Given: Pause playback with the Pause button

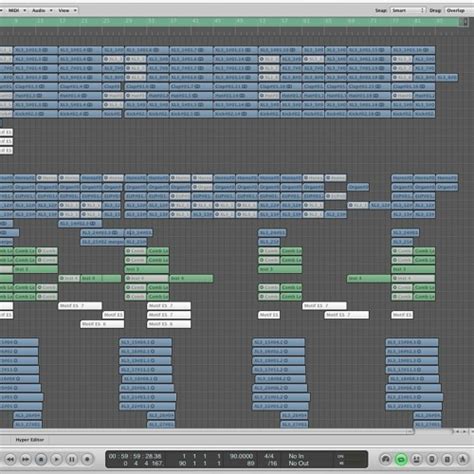Looking at the screenshot, I should (72, 459).
